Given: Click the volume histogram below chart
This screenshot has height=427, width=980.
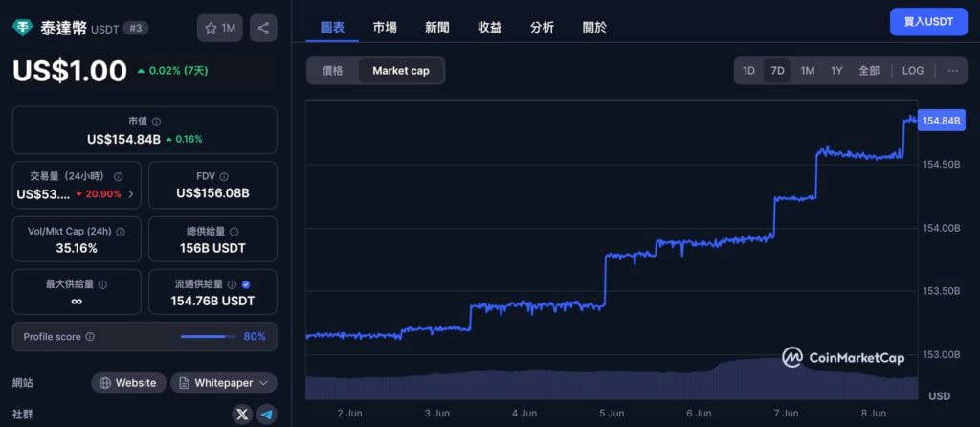Looking at the screenshot, I should pos(612,378).
